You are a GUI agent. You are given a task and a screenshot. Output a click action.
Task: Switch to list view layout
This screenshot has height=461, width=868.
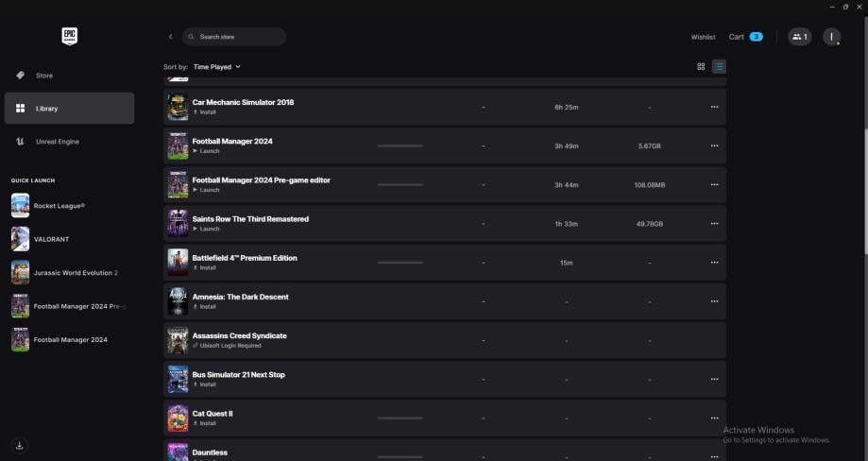(720, 67)
